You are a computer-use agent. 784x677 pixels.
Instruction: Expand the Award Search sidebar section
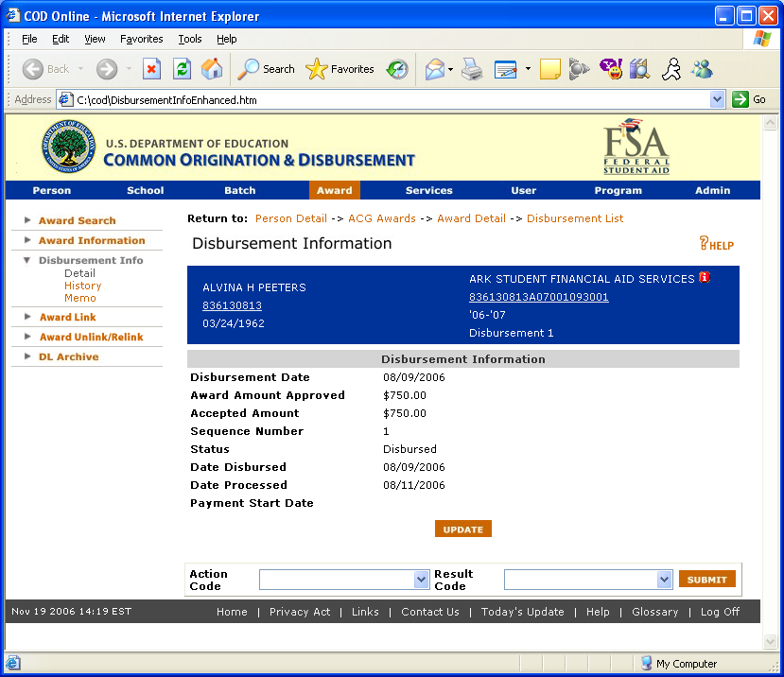coord(28,220)
